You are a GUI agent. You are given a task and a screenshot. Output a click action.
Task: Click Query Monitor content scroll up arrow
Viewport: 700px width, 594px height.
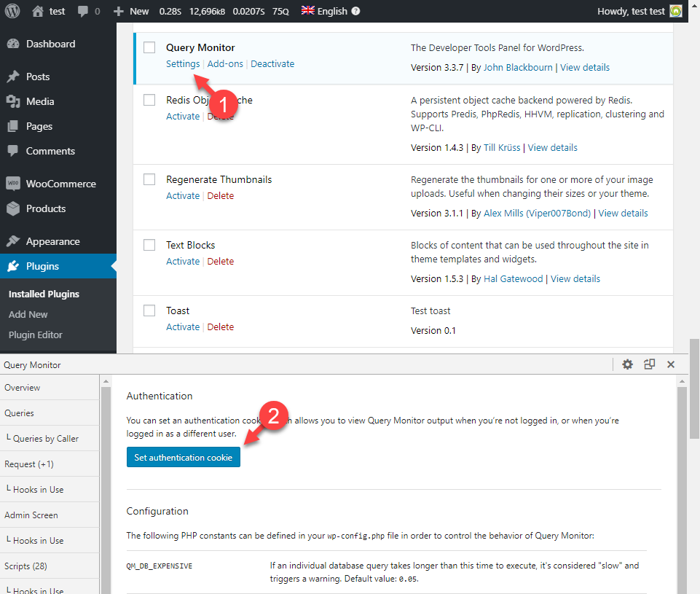(x=682, y=381)
